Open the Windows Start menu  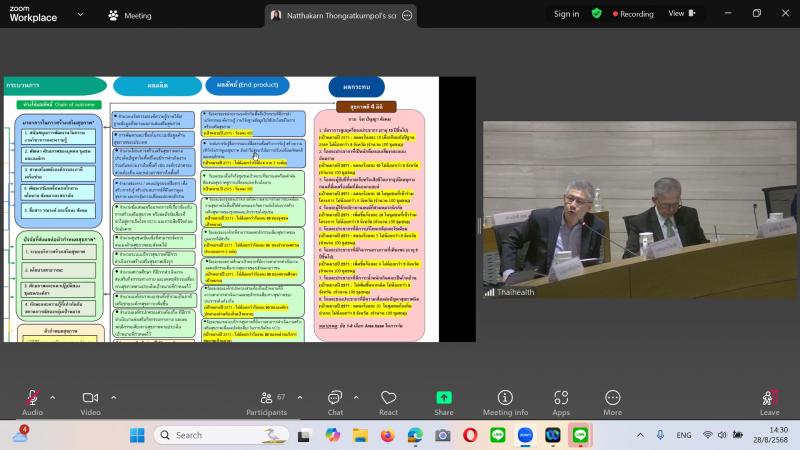click(137, 435)
